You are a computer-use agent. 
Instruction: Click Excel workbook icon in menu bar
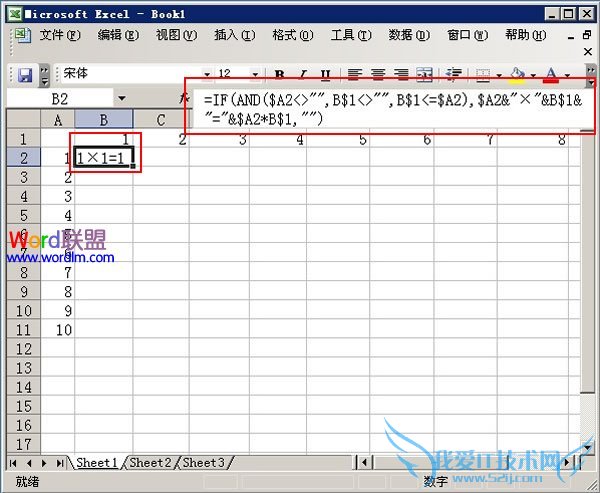pyautogui.click(x=23, y=35)
